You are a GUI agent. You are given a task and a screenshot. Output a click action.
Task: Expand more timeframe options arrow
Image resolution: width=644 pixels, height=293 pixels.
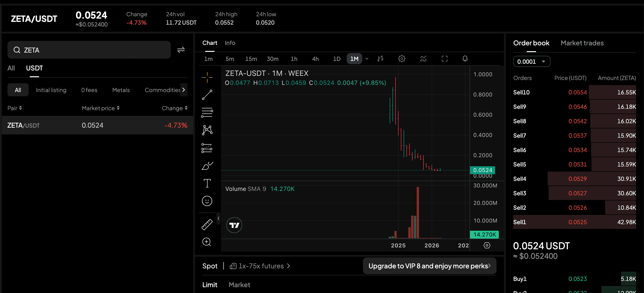366,59
